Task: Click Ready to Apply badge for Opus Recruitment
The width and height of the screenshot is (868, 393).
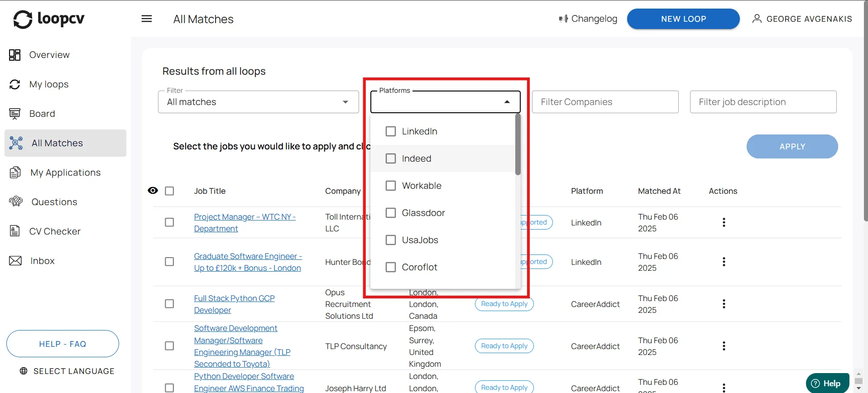Action: pos(504,304)
